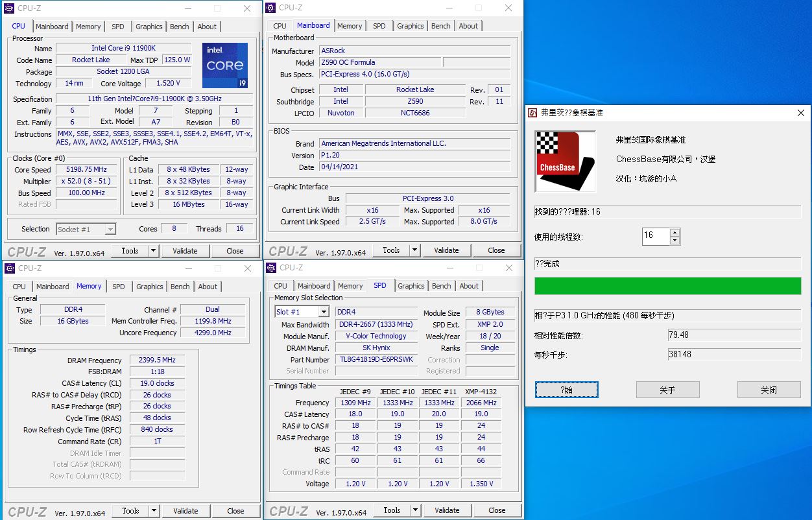Switch to Mainboard tab in CPU window

[52, 27]
